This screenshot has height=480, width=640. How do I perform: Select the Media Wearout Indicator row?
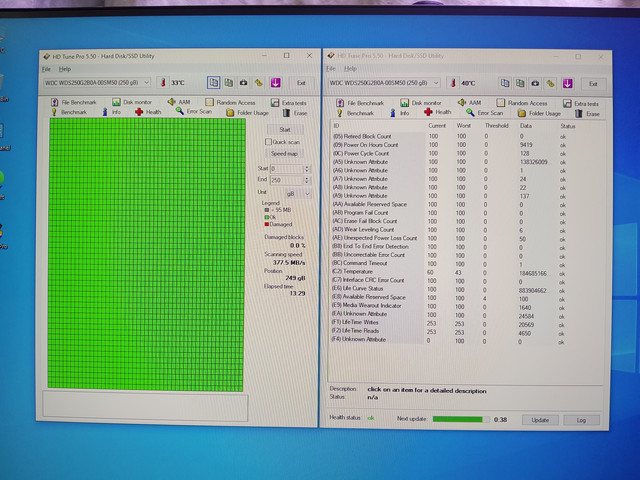tap(449, 306)
